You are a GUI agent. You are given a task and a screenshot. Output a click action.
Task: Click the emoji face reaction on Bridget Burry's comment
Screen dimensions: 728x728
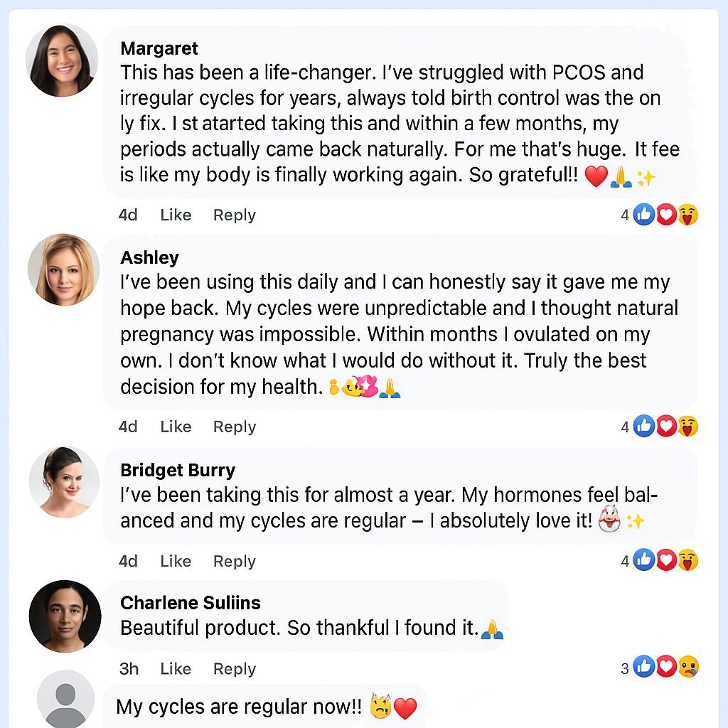click(687, 560)
